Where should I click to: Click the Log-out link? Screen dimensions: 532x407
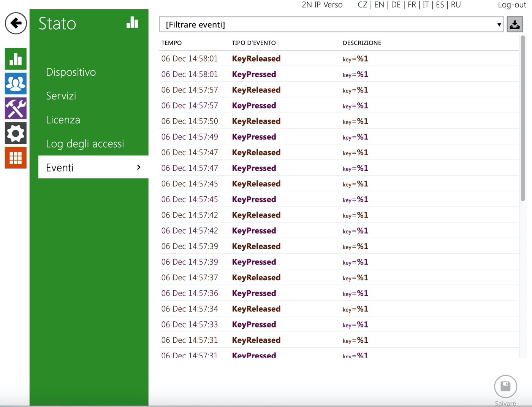pos(512,5)
